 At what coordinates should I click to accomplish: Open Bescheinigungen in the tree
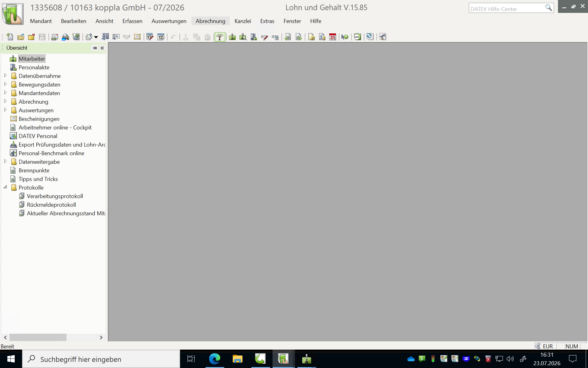click(x=39, y=119)
